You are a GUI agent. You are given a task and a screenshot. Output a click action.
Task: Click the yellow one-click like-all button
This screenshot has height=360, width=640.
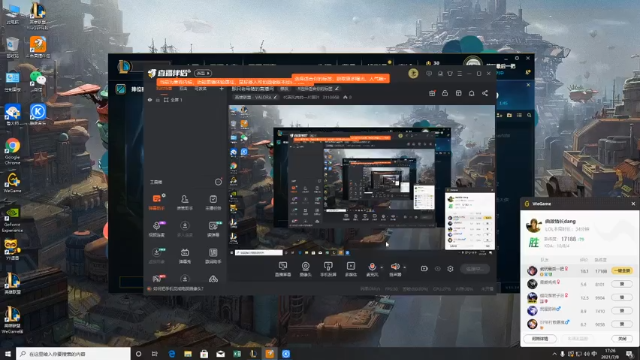click(622, 271)
